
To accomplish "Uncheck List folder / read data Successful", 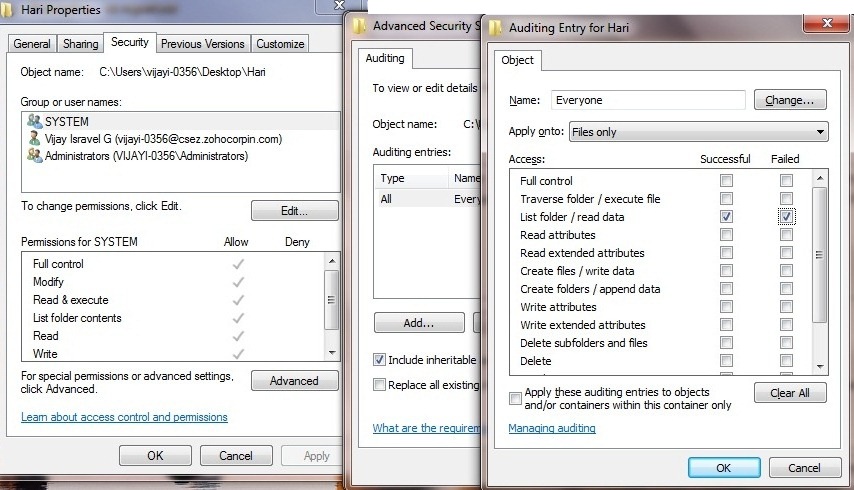I will coord(726,216).
